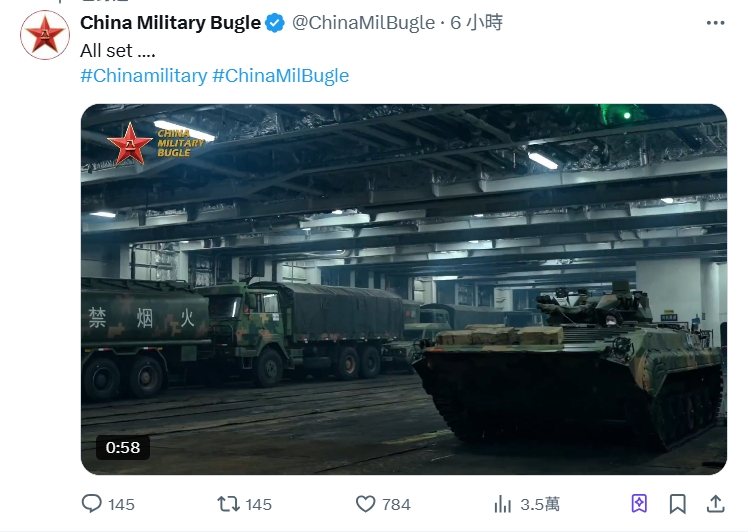Click the 3.5萬 views count
748x532 pixels.
pos(540,504)
